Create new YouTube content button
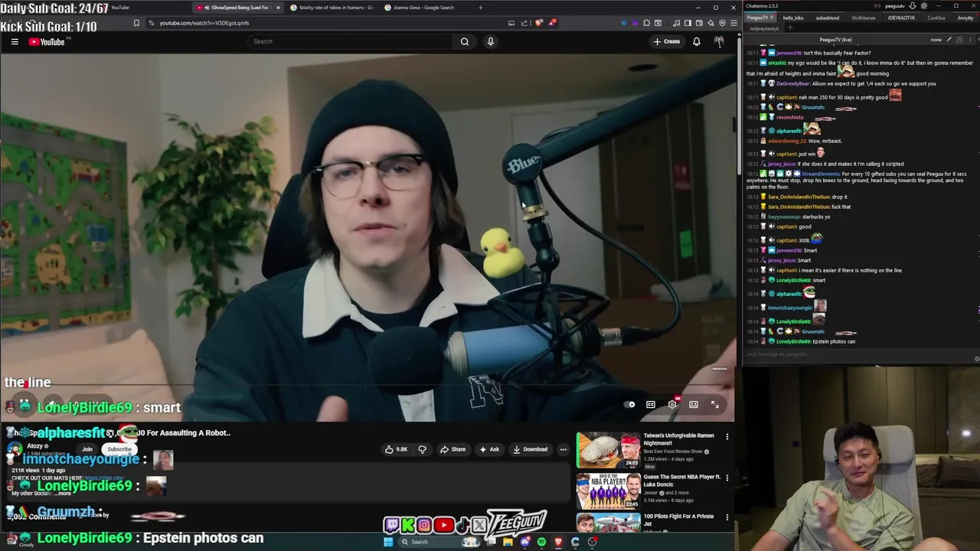The height and width of the screenshot is (551, 980). tap(666, 41)
